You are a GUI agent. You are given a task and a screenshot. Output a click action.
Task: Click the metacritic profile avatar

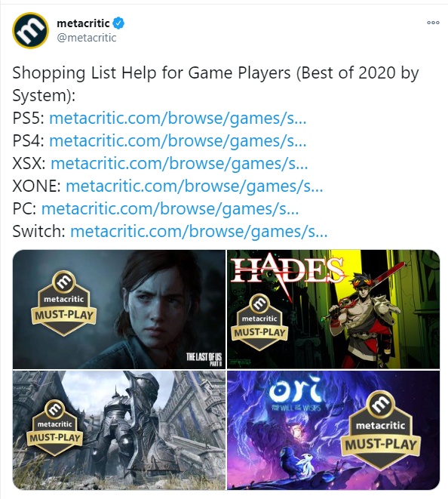click(30, 30)
